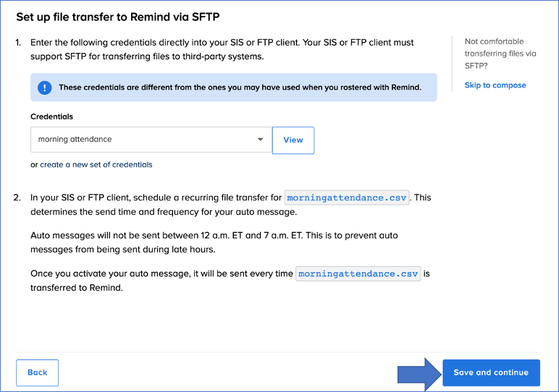
Task: Click the "Credentials" field label
Action: tap(51, 116)
